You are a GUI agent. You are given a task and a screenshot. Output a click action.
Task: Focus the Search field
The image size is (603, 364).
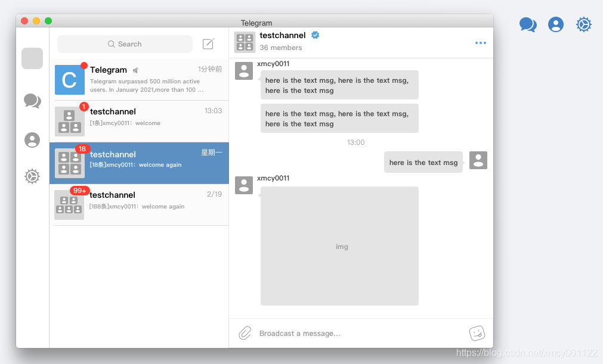coord(125,44)
